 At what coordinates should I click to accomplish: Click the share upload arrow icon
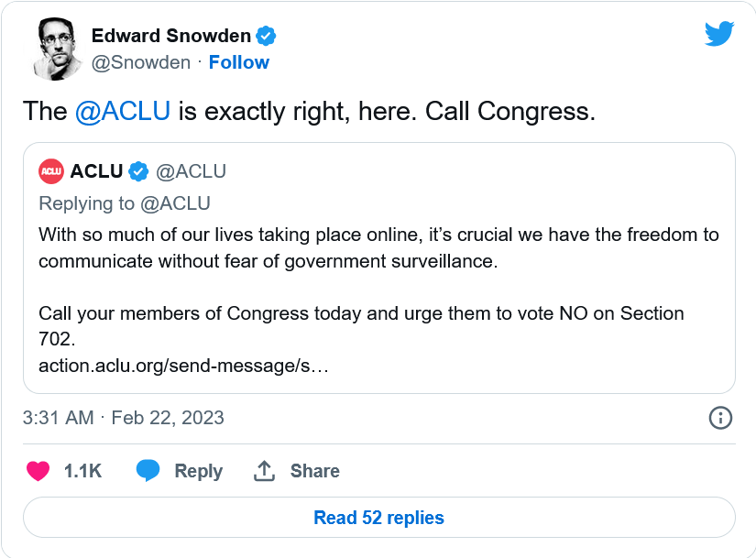(x=264, y=471)
